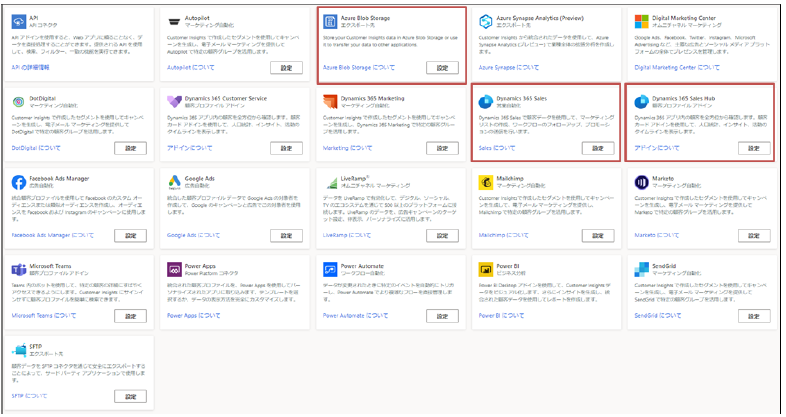Screen dimensions: 786x417
Task: Click the Dynamics 365 Sales Hub icon
Action: point(641,102)
